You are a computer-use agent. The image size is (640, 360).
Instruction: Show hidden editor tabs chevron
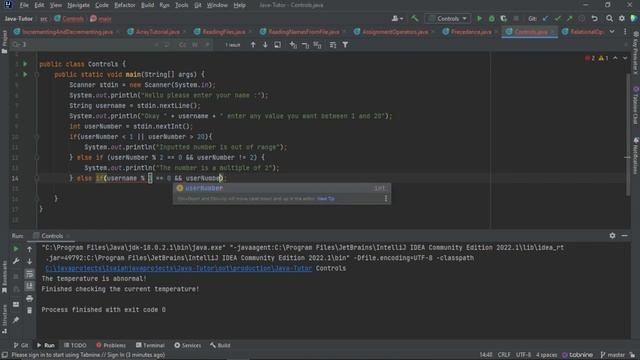(612, 31)
